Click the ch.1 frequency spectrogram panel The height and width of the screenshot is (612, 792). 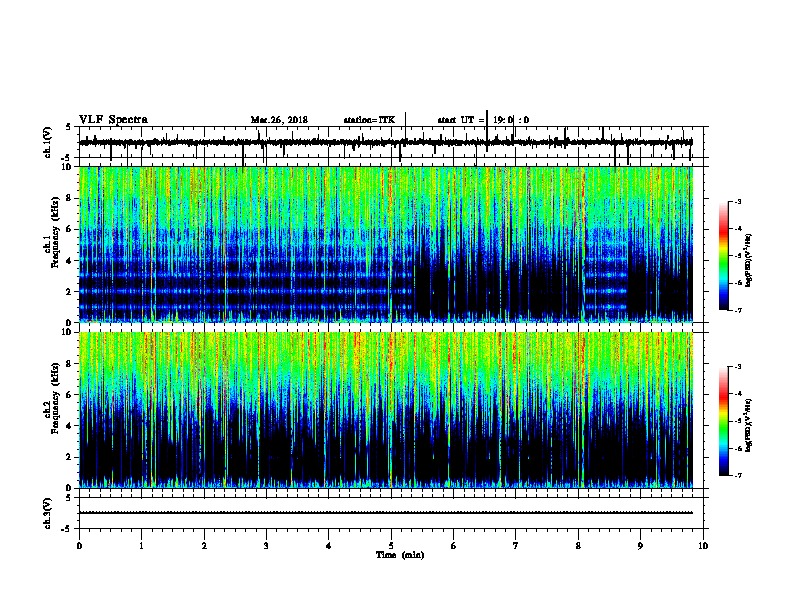[x=386, y=244]
